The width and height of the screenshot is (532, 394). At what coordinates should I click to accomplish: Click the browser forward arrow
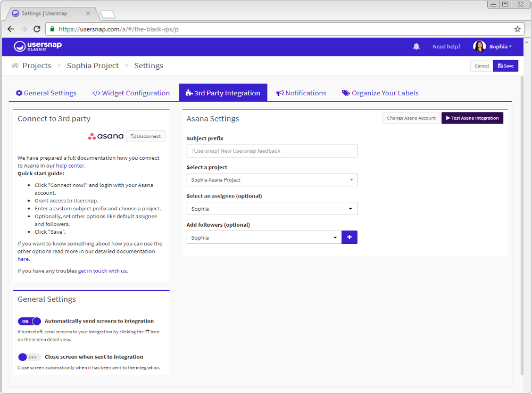[24, 29]
